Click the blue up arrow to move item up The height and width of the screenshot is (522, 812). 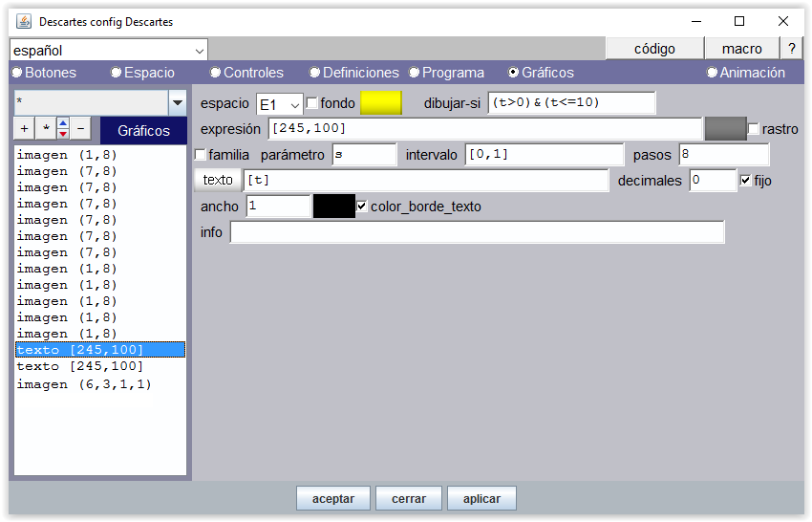click(63, 123)
